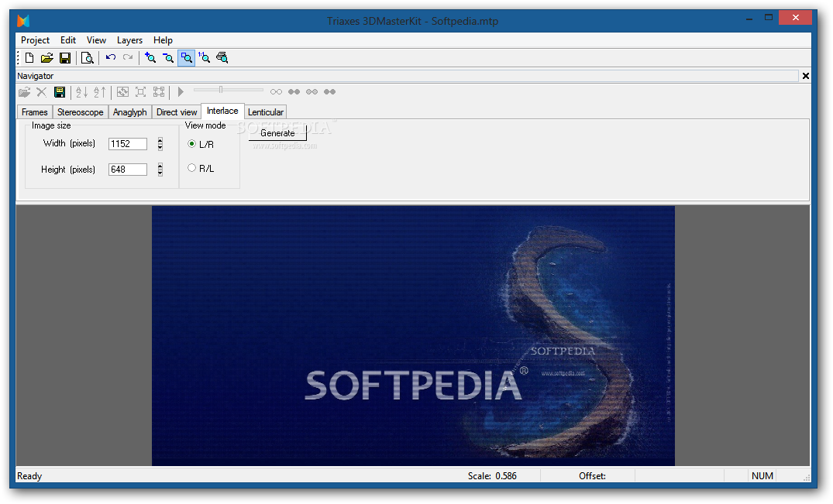This screenshot has width=833, height=504.
Task: Click the Navigator rotate/transform frame icon
Action: [x=122, y=92]
